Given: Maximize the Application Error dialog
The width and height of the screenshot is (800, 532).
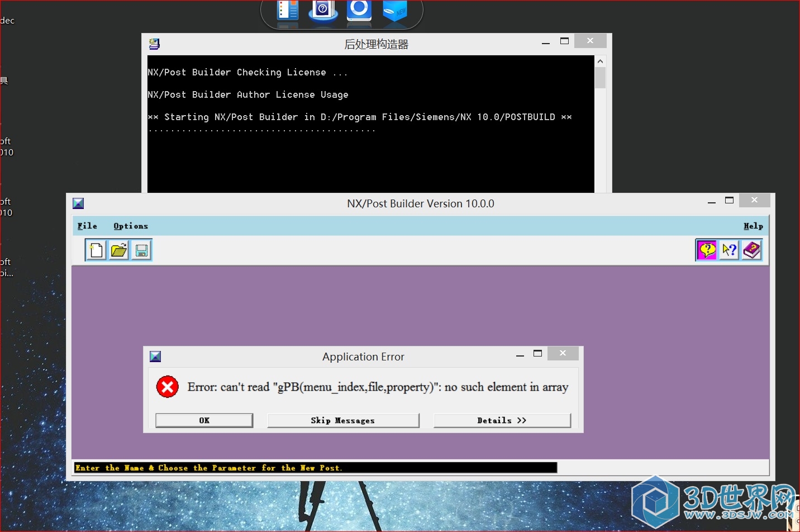Looking at the screenshot, I should click(538, 353).
